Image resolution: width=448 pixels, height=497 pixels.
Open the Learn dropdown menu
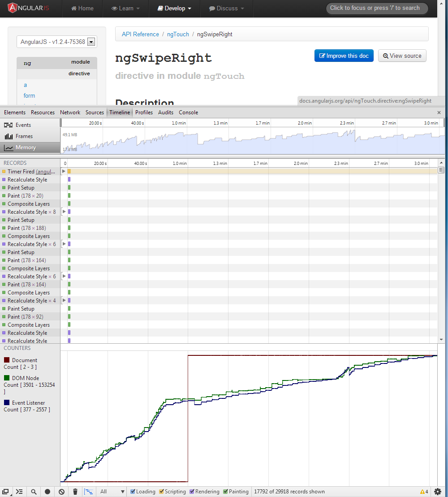[x=125, y=8]
